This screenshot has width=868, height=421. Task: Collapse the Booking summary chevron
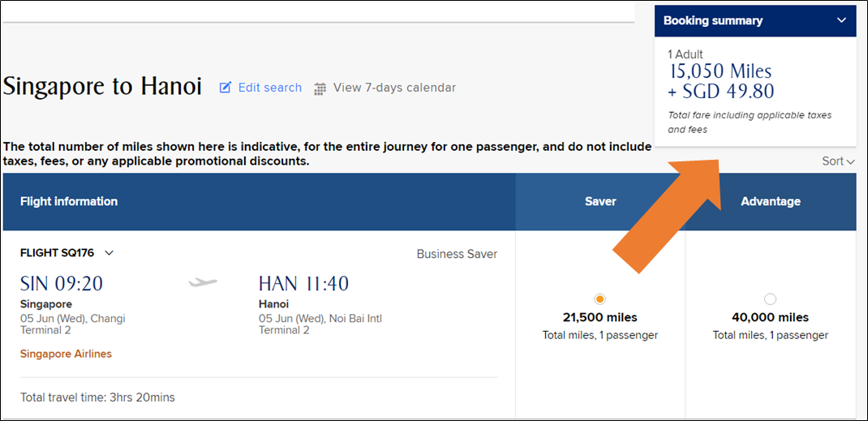841,21
